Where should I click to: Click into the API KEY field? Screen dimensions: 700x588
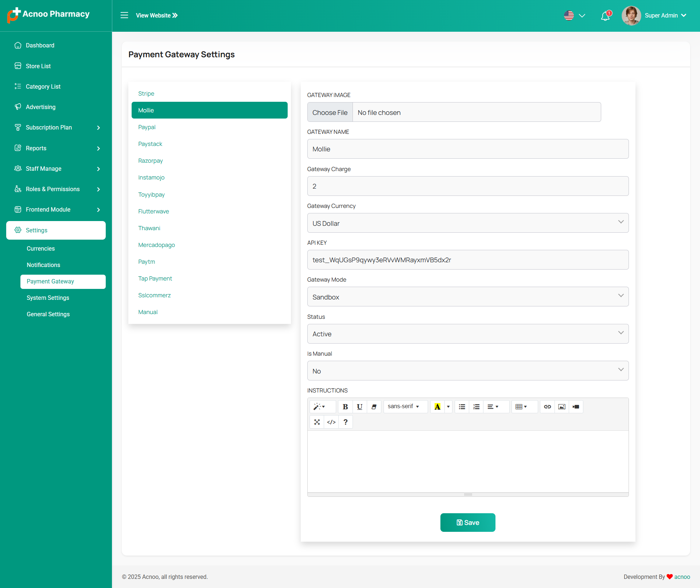click(x=468, y=260)
